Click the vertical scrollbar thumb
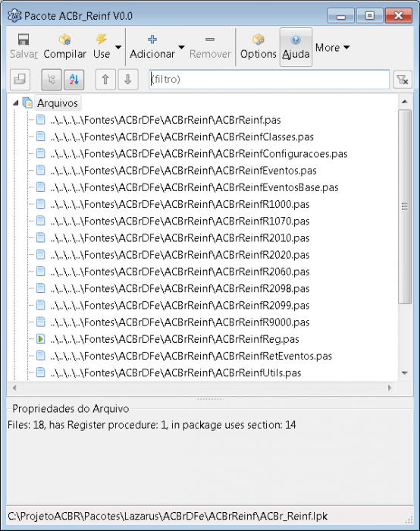 click(405, 206)
